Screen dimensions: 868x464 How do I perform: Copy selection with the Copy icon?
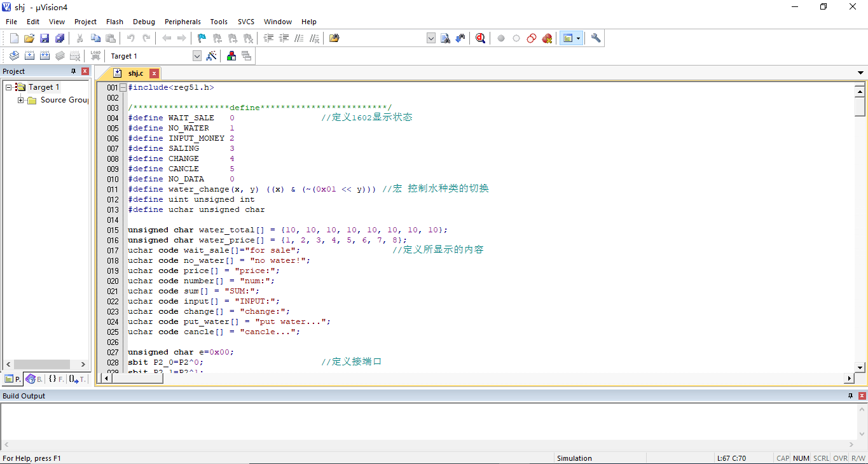[95, 38]
